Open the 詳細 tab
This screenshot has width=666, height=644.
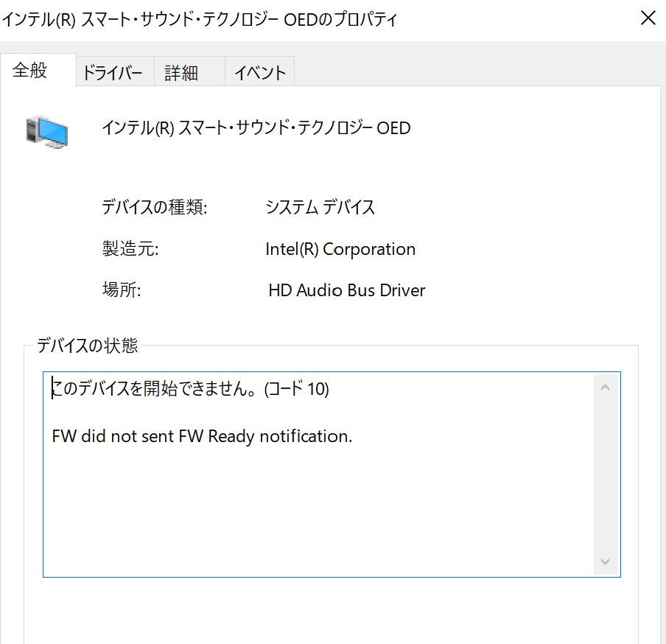pos(181,71)
